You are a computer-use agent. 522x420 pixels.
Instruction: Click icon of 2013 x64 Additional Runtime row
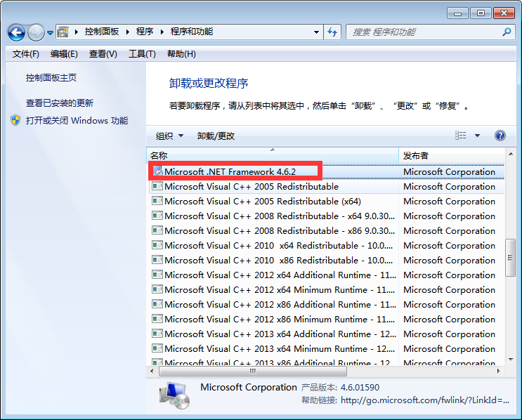(x=157, y=334)
